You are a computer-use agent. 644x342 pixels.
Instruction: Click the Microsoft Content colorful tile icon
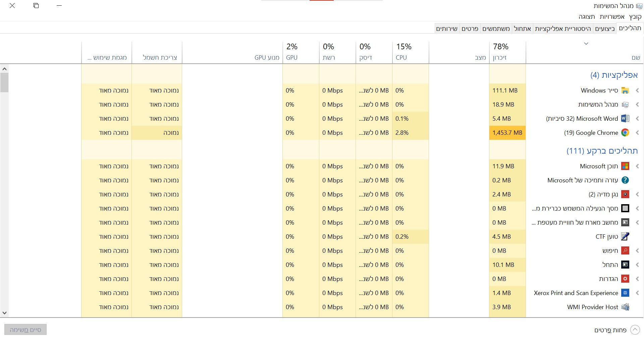pyautogui.click(x=625, y=166)
